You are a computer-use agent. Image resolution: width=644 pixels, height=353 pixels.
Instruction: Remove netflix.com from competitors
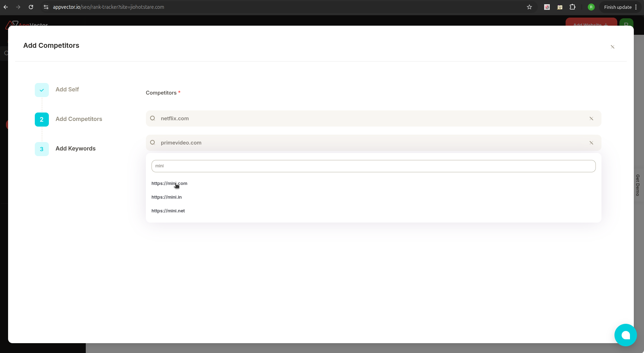tap(591, 118)
